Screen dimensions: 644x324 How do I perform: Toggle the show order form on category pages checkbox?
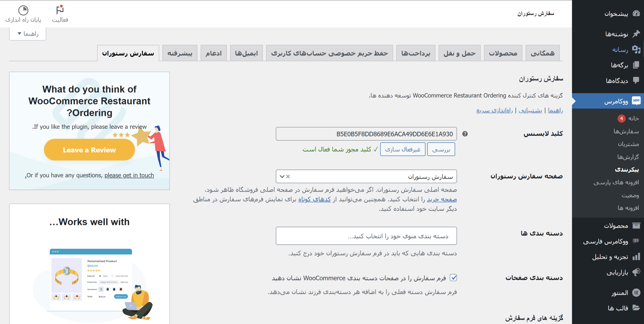click(x=453, y=278)
